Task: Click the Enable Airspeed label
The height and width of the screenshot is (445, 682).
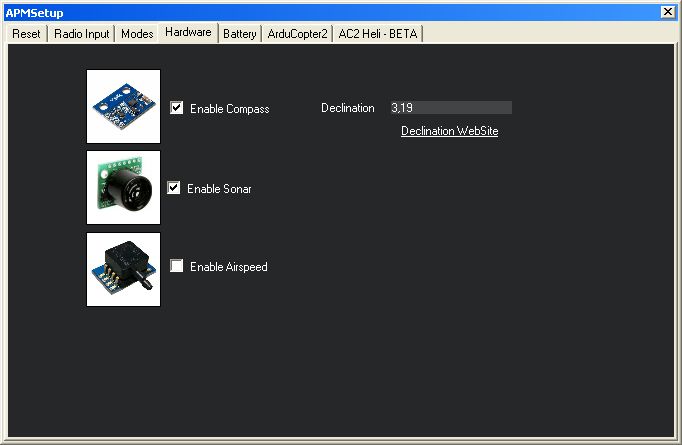Action: coord(229,267)
